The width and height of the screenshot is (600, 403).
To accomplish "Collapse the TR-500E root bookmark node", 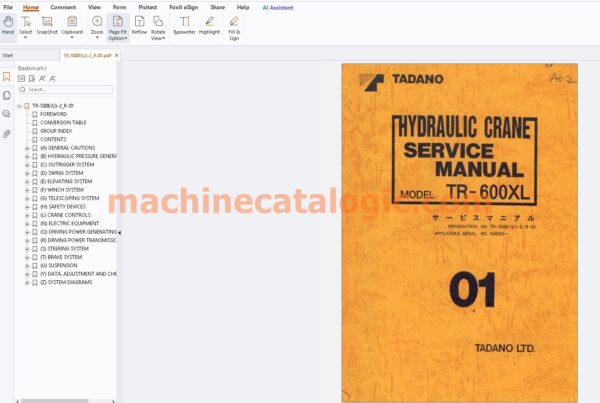I will (19, 106).
